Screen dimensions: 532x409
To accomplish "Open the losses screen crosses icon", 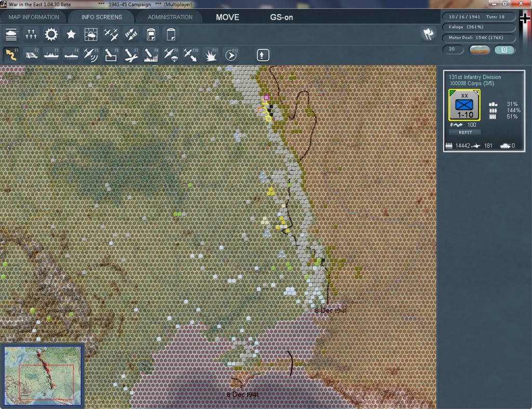I will [x=31, y=35].
